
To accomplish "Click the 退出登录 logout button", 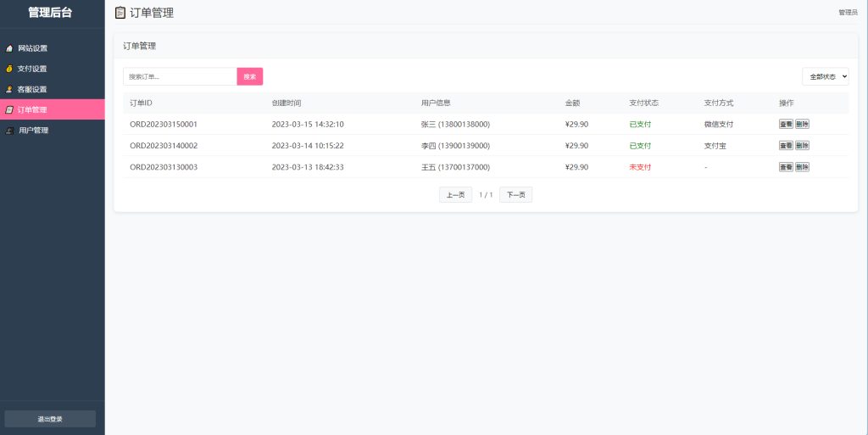I will coord(50,419).
